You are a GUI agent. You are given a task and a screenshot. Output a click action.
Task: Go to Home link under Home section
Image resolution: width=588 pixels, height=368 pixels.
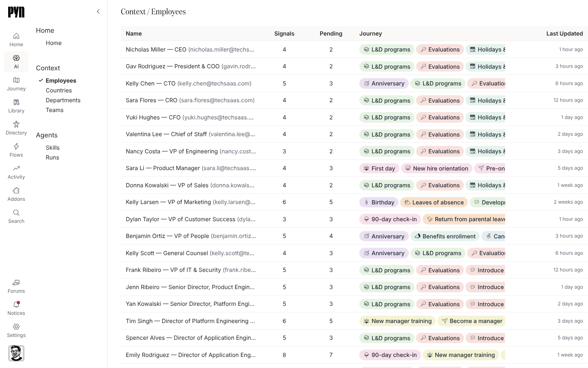click(53, 43)
